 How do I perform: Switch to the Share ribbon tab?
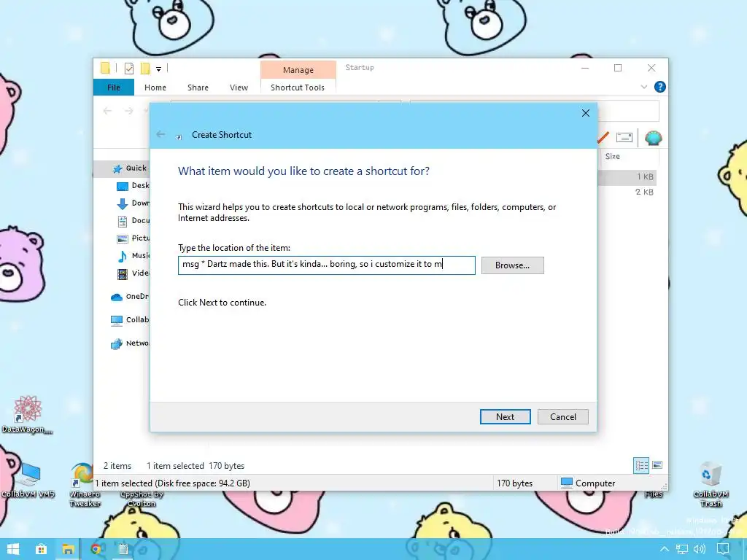(198, 87)
